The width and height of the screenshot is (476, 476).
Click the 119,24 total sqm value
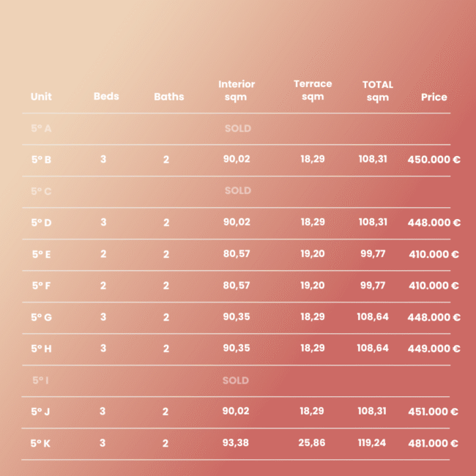372,442
